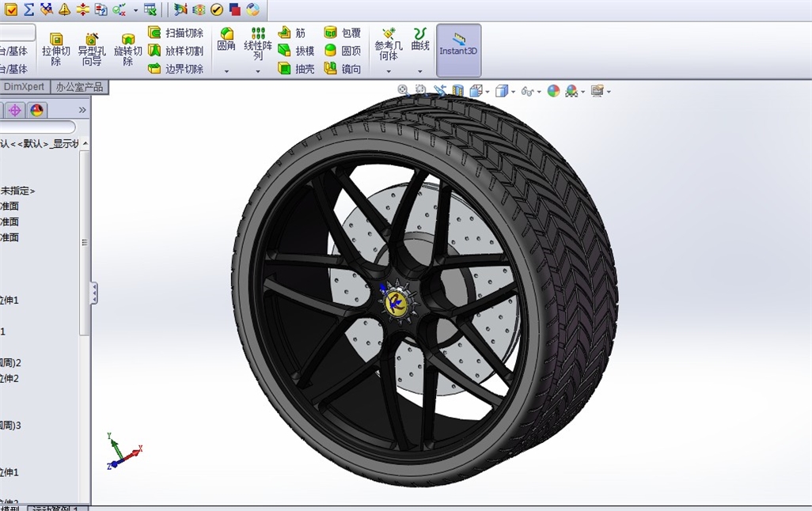Click Edit Appearance color ball icon
The height and width of the screenshot is (511, 812).
pyautogui.click(x=553, y=91)
